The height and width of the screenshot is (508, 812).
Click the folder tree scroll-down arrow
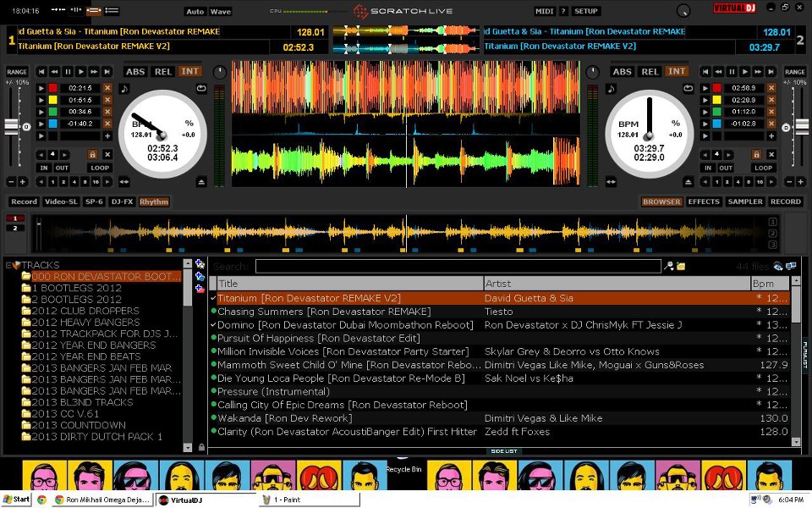pyautogui.click(x=188, y=447)
